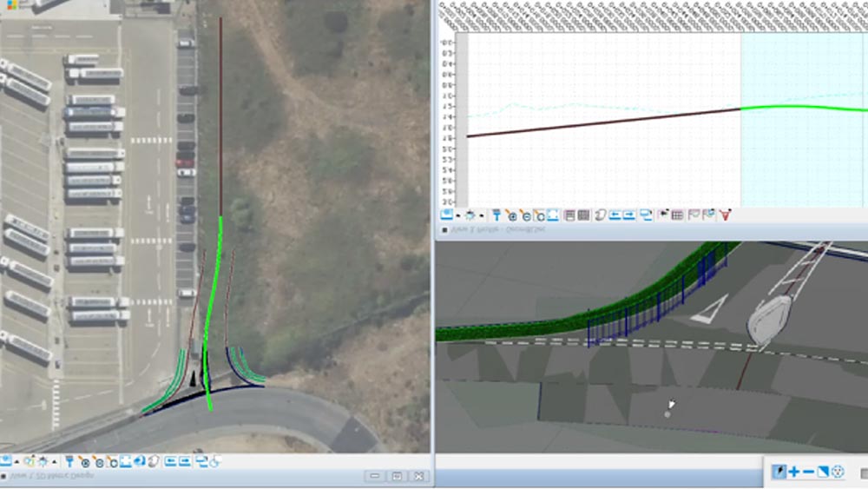Expand View Attributes dropdown arrow in plan view
The width and height of the screenshot is (868, 489).
[16, 462]
